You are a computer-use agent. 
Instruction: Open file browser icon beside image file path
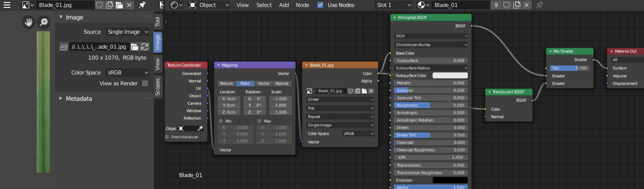tap(135, 47)
